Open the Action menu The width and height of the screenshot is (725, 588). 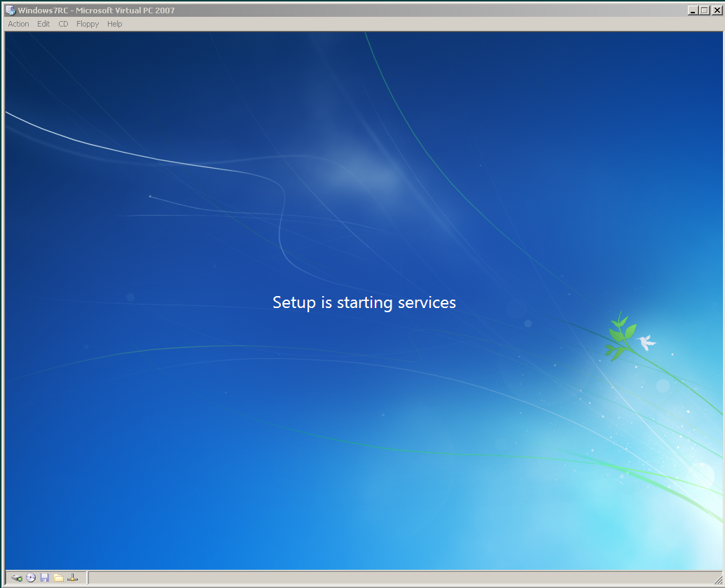coord(18,24)
